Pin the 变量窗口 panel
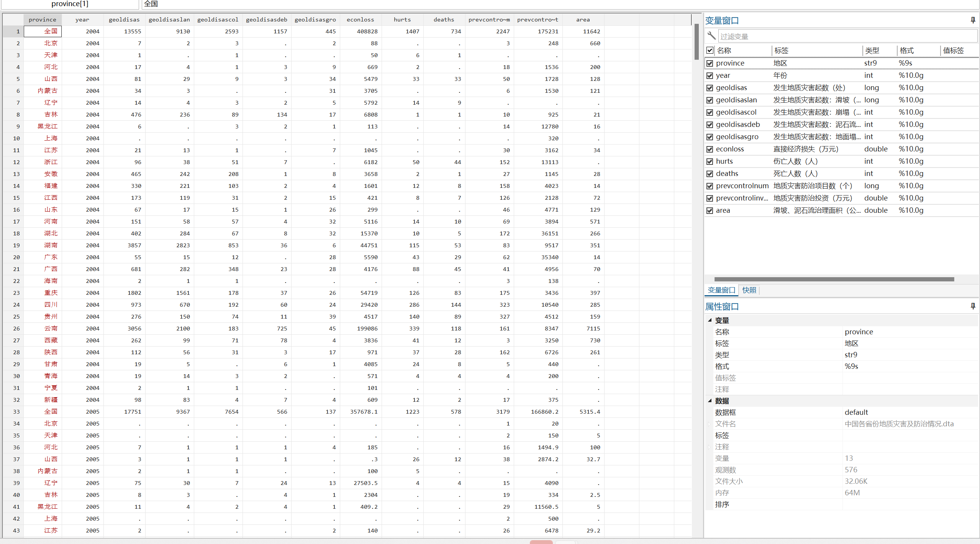 [973, 20]
